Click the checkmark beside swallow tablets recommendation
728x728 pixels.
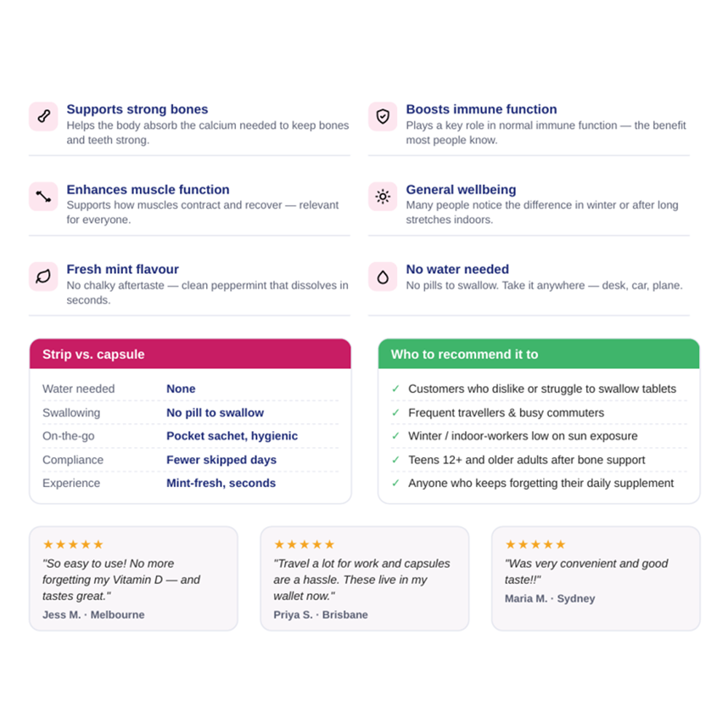(395, 389)
